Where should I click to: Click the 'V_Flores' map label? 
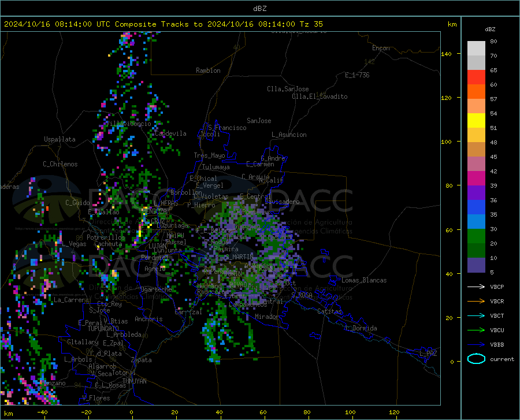pos(96,398)
